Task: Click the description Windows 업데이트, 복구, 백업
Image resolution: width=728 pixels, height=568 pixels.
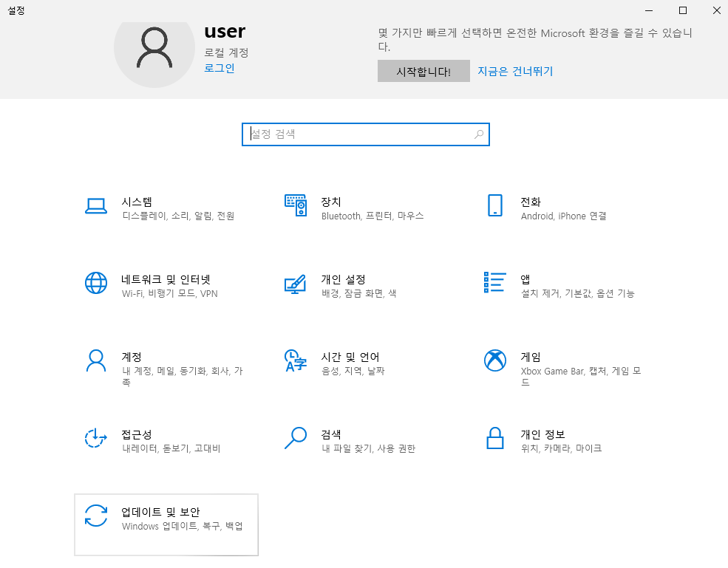Action: [x=183, y=526]
